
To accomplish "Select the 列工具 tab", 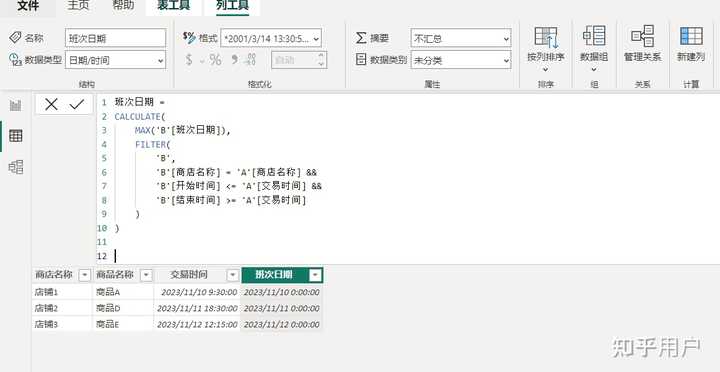I will [x=232, y=6].
